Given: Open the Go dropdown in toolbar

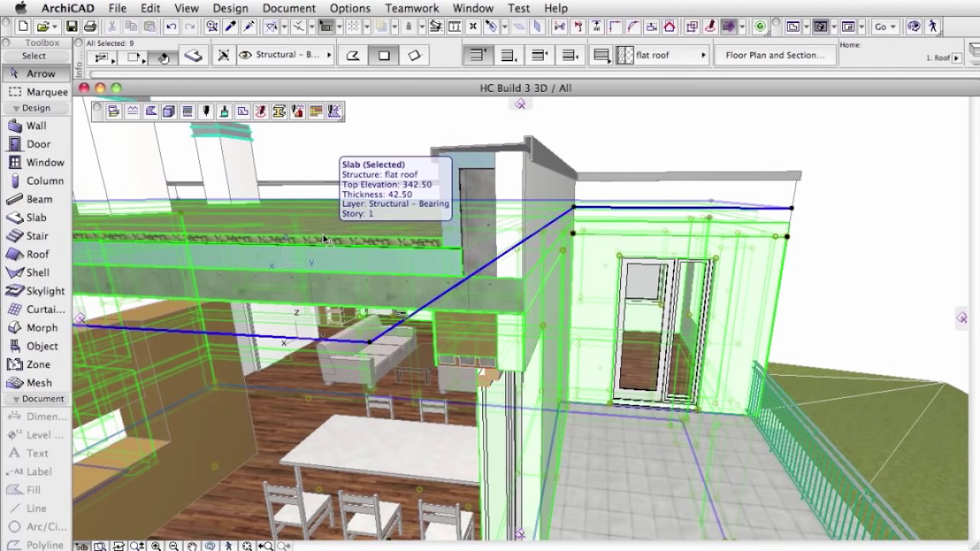Looking at the screenshot, I should 885,27.
